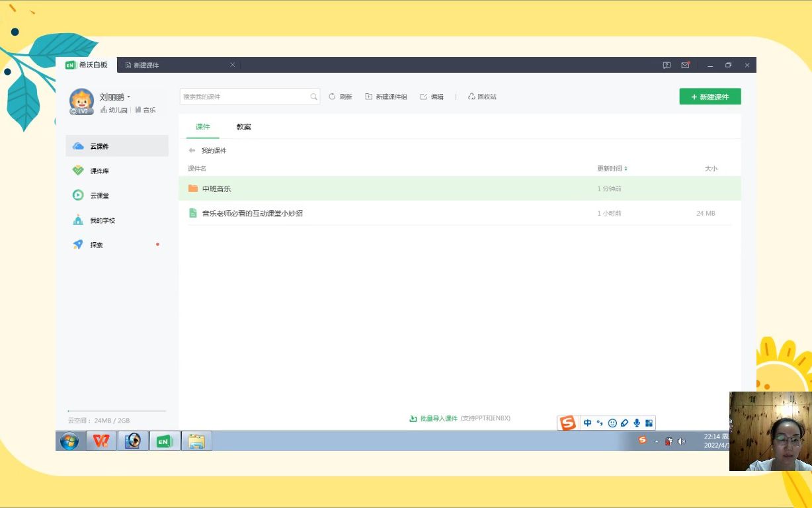
Task: Open the 云课件 cloud courseware panel
Action: [x=99, y=146]
